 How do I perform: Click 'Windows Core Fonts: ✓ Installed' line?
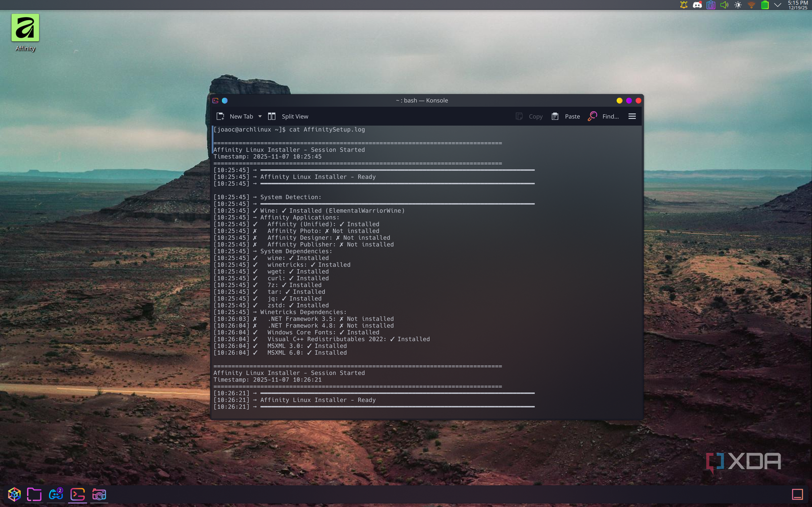(296, 332)
